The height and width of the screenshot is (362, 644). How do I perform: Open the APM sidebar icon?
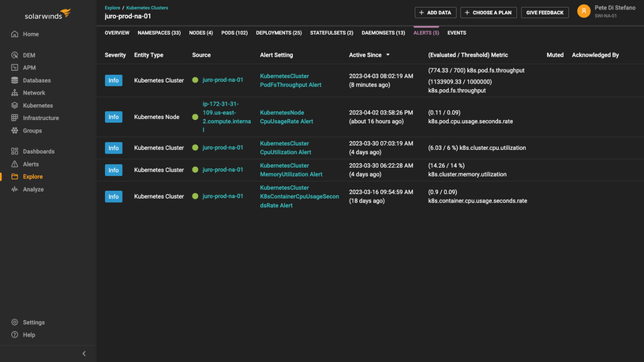pos(15,67)
